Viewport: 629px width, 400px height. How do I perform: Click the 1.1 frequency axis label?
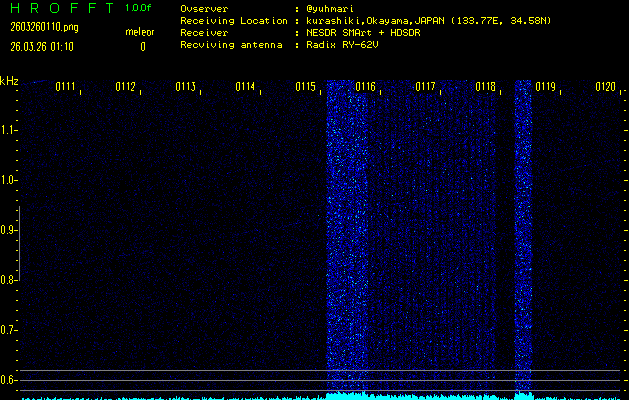[x=8, y=130]
